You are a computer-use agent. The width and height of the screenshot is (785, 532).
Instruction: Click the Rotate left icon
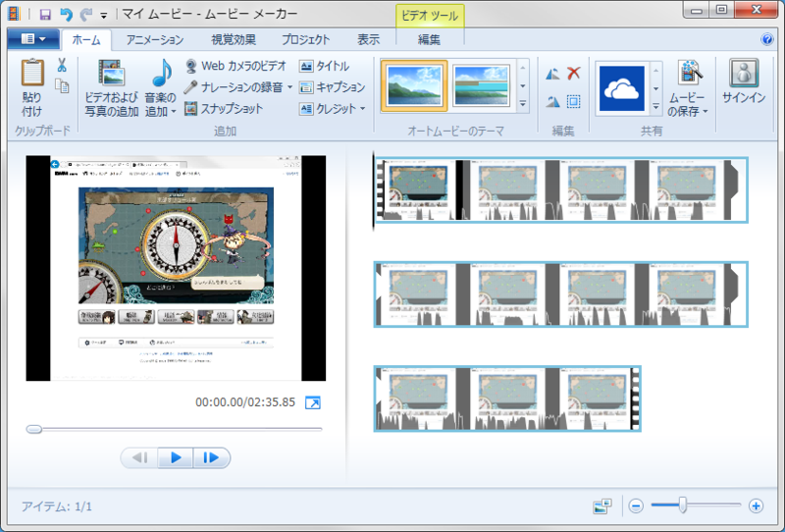click(552, 75)
